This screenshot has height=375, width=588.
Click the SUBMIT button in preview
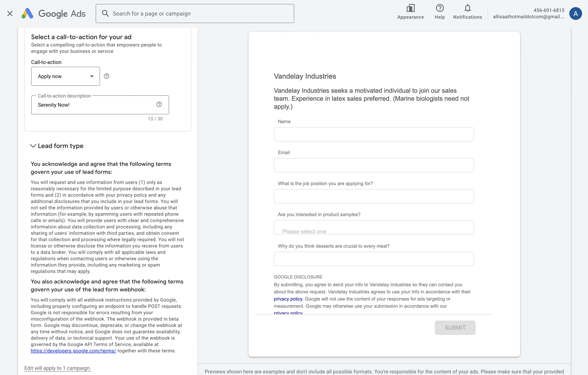point(455,328)
